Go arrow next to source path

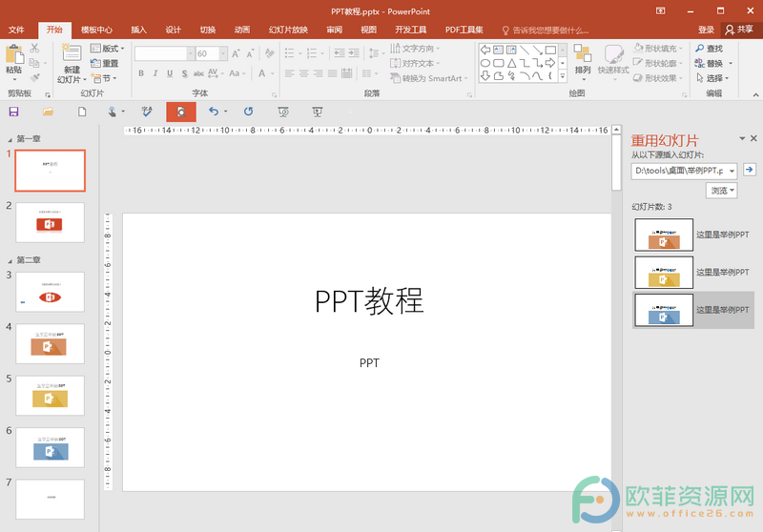(x=750, y=170)
